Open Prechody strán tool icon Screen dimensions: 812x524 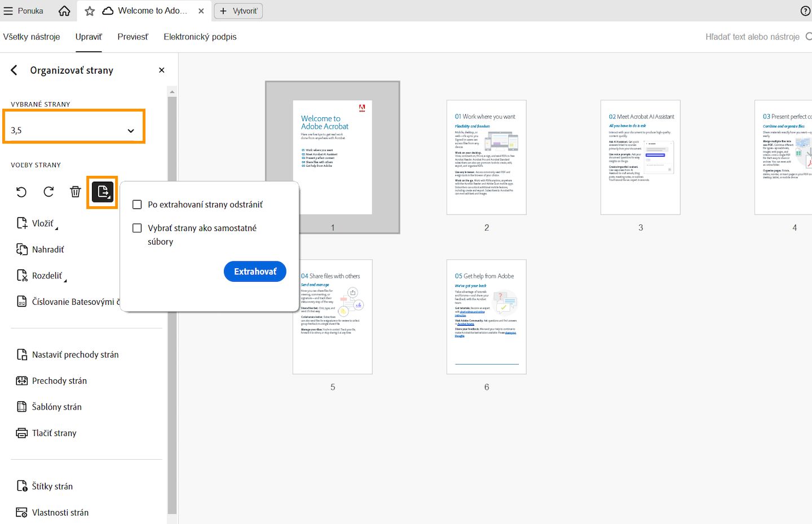tap(21, 380)
